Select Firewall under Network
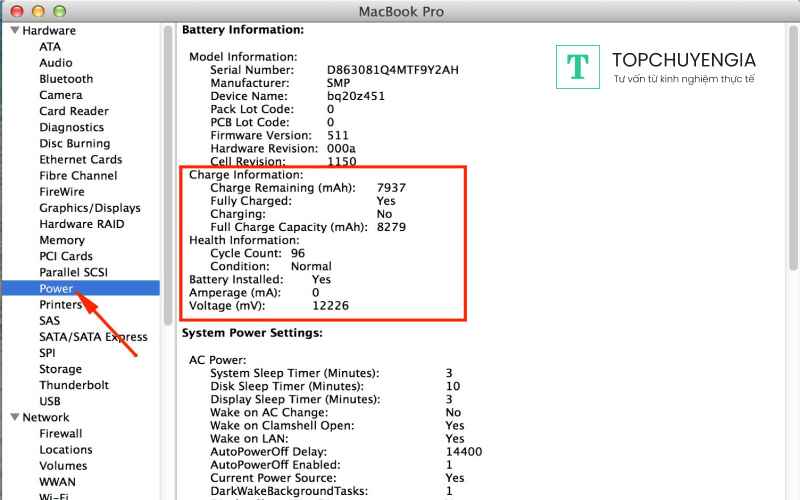The image size is (800, 500). [60, 434]
